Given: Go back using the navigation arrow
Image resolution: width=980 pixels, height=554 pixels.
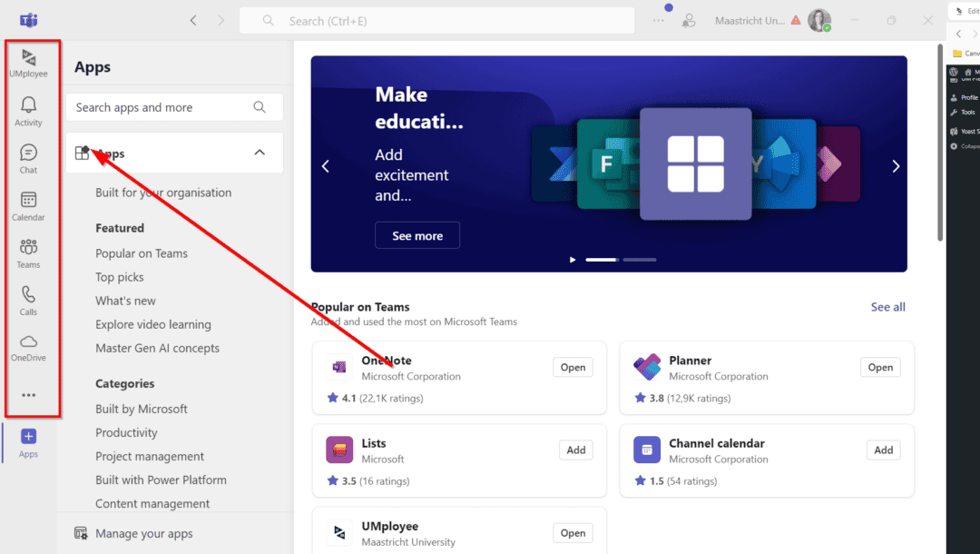Looking at the screenshot, I should point(193,20).
